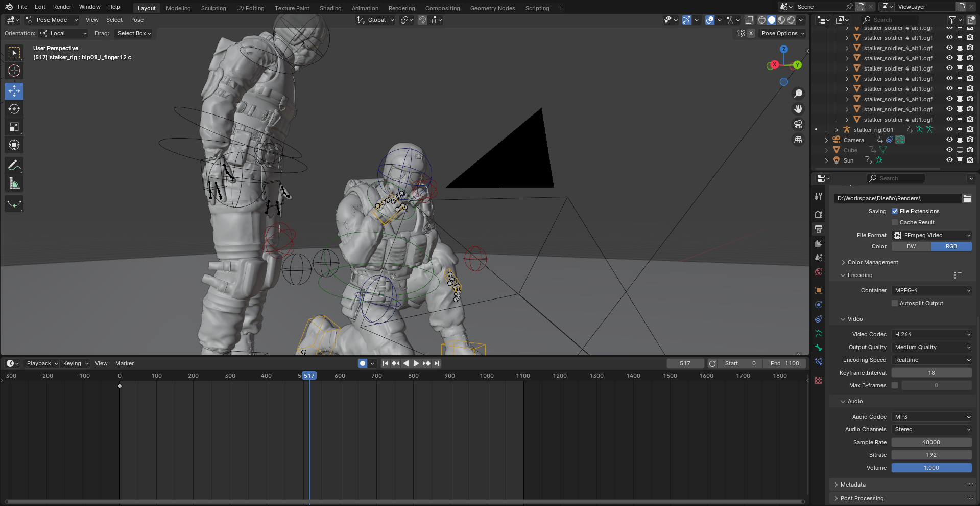The height and width of the screenshot is (506, 980).
Task: Expand the Color Management section
Action: click(872, 262)
